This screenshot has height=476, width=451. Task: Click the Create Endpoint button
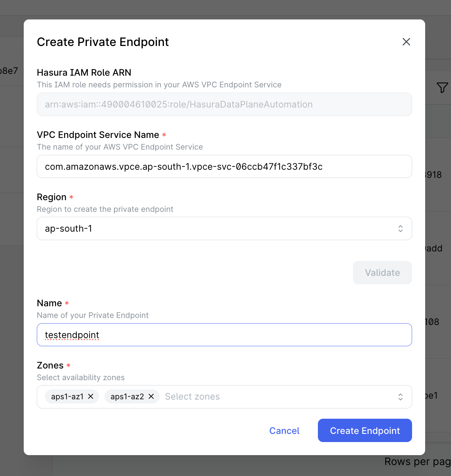(365, 430)
